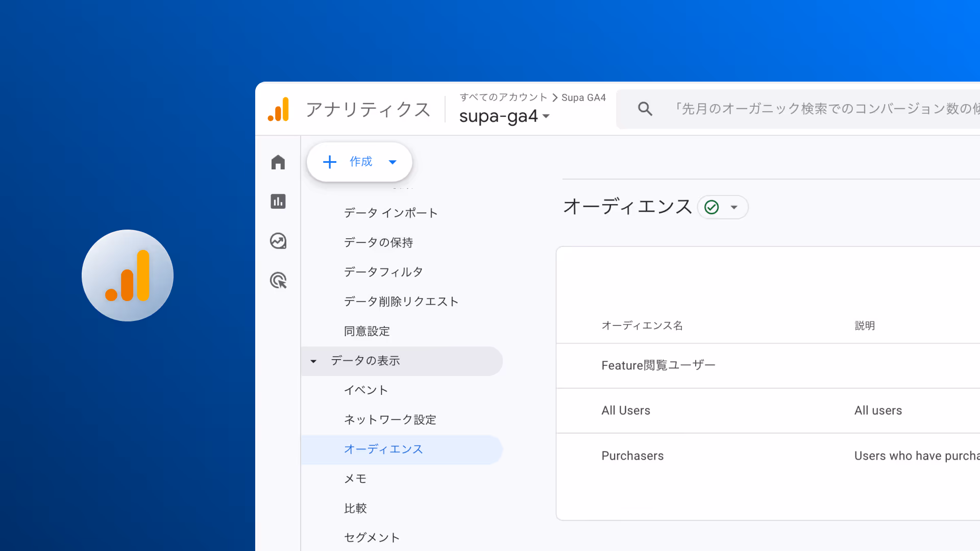Image resolution: width=980 pixels, height=551 pixels.
Task: Click the Analytics logo in header
Action: (x=279, y=109)
